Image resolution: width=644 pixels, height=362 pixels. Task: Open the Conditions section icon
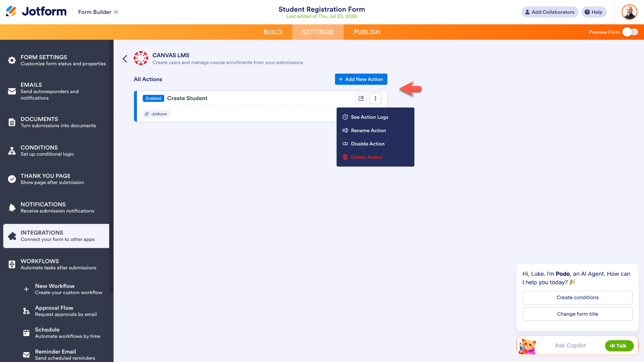[12, 151]
